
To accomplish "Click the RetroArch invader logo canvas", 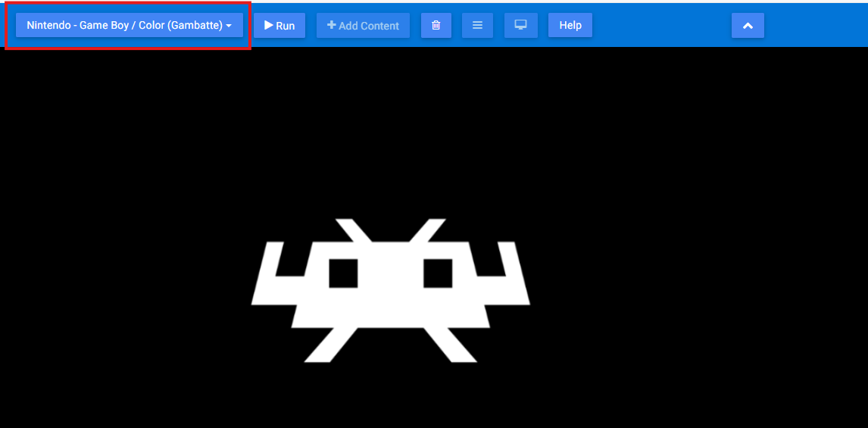I will [x=391, y=291].
